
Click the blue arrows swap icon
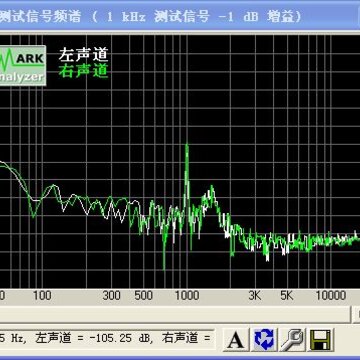point(264,339)
